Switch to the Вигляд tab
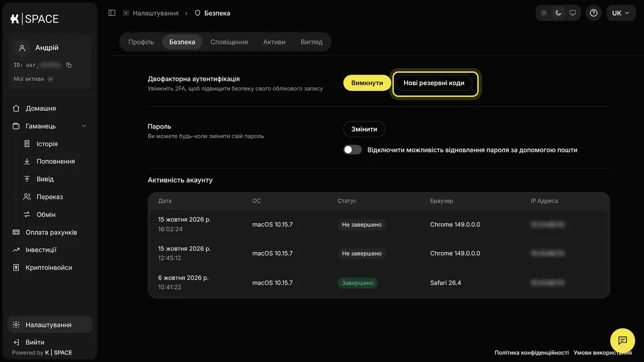This screenshot has height=362, width=644. 311,42
